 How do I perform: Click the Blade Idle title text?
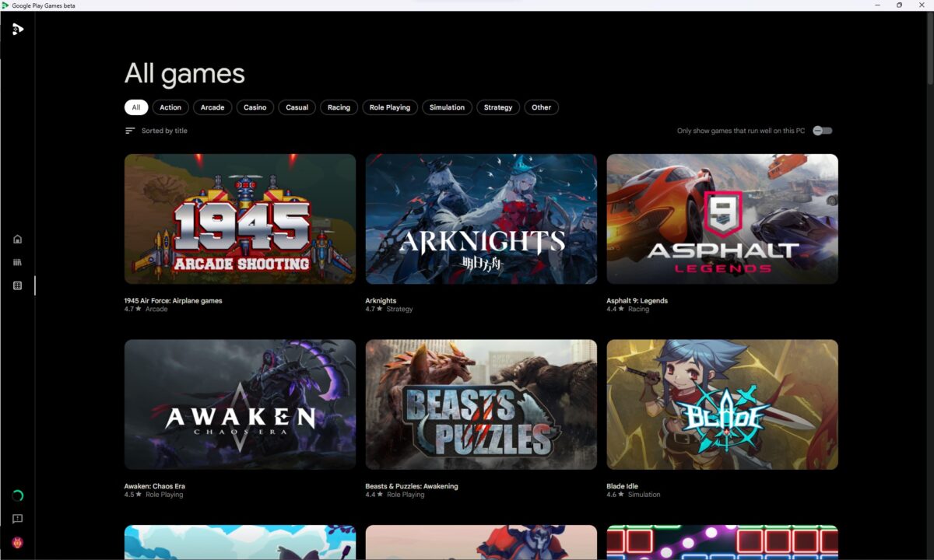click(x=623, y=486)
